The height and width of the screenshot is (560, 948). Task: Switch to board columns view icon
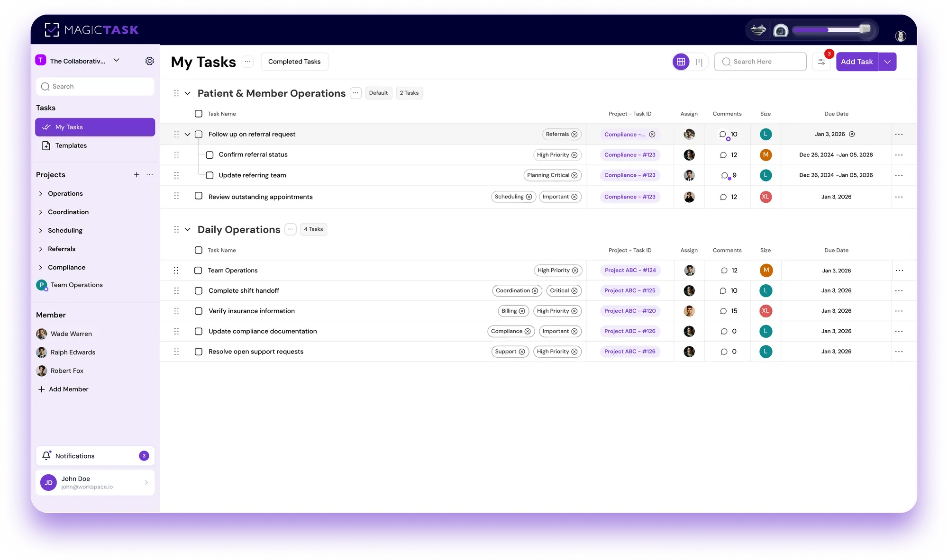click(x=699, y=62)
